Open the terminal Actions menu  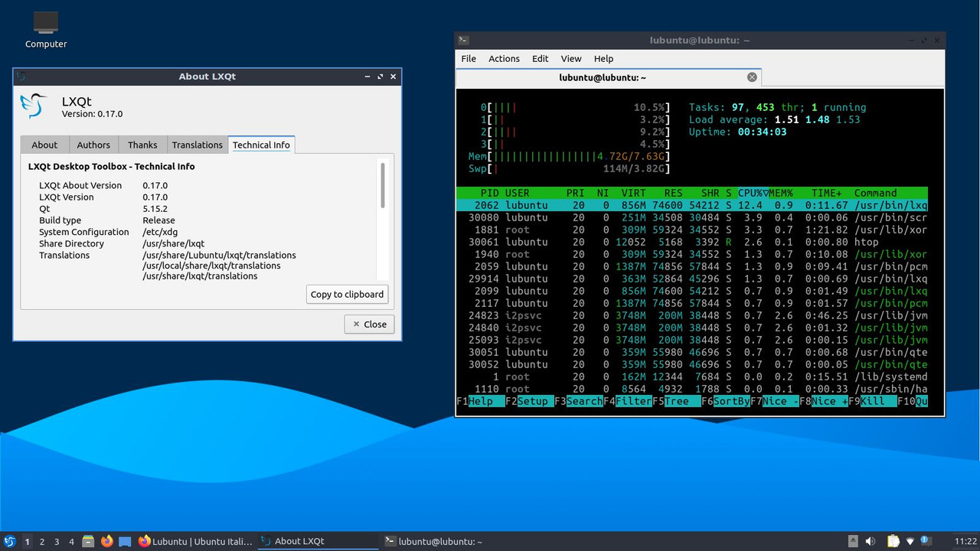504,59
